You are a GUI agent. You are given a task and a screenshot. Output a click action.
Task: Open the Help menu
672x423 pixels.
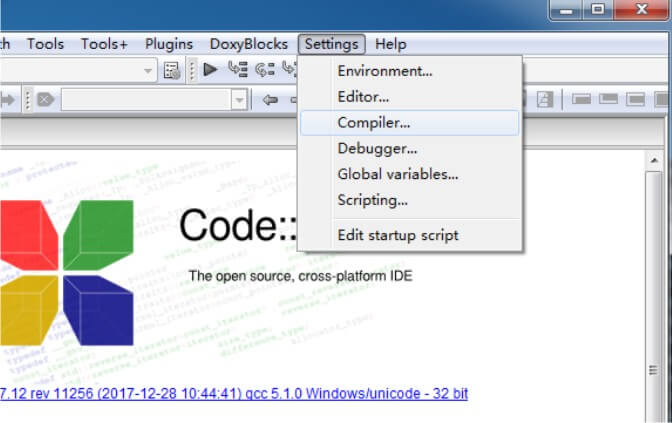point(390,44)
